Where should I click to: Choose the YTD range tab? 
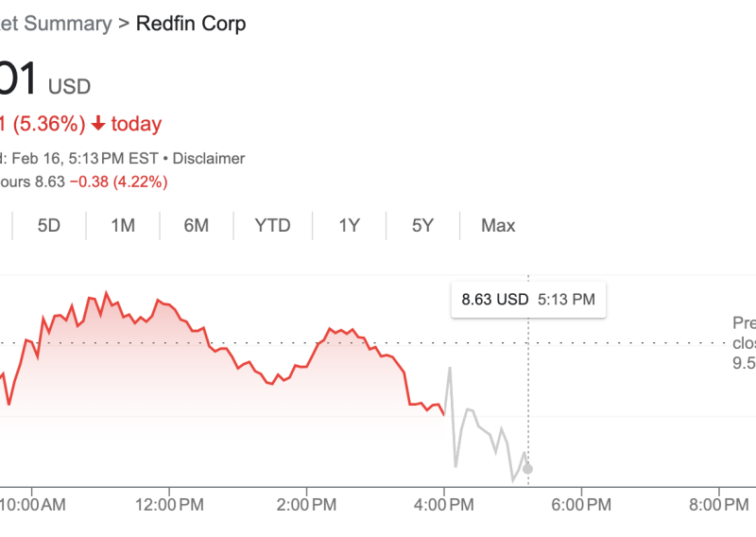272,226
